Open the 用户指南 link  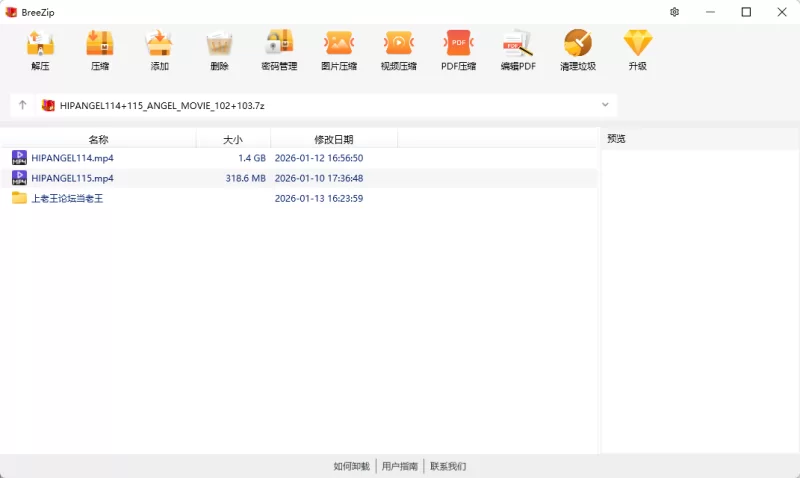click(x=399, y=466)
